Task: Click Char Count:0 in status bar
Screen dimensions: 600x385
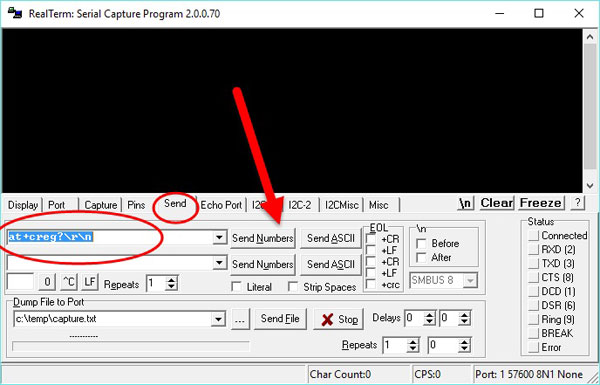Action: coord(341,374)
